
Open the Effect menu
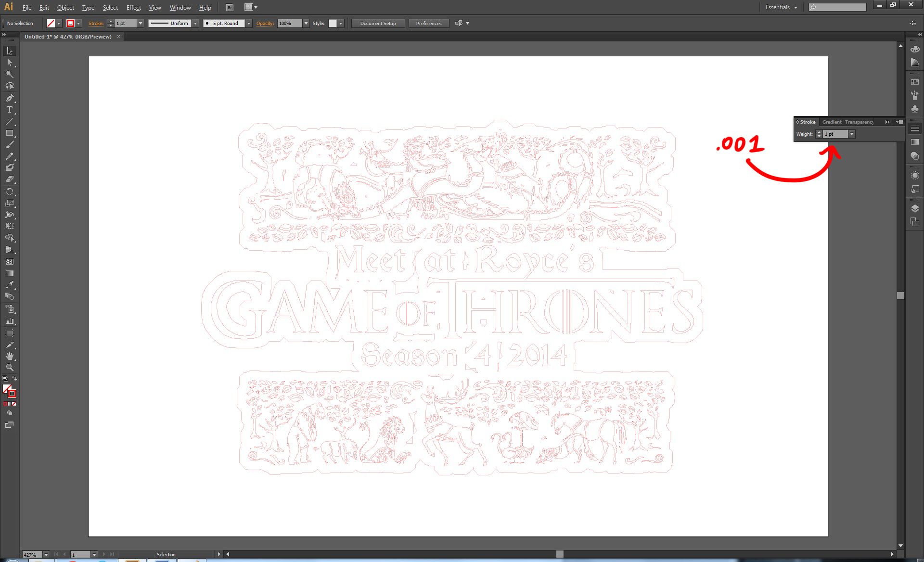[133, 8]
